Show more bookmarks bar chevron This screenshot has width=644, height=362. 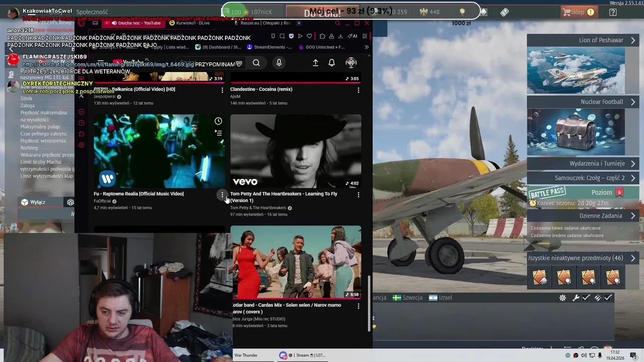[366, 47]
